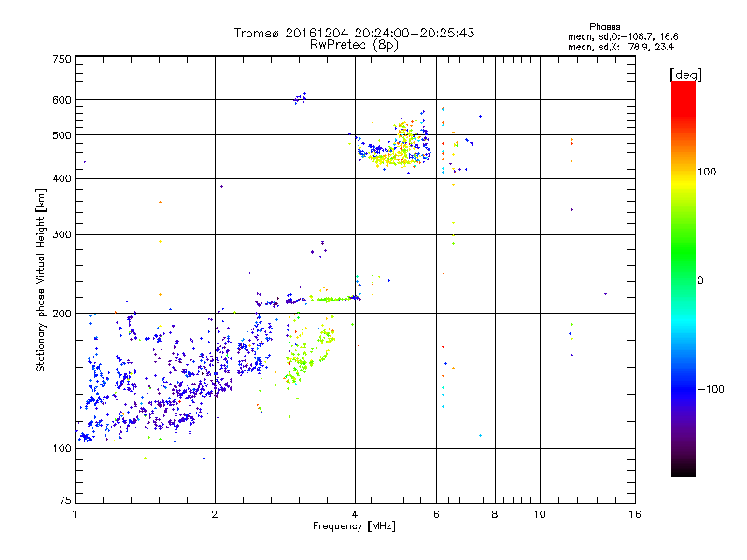Click the y-axis tick label '300'
Image resolution: width=747 pixels, height=560 pixels.
pyautogui.click(x=62, y=234)
